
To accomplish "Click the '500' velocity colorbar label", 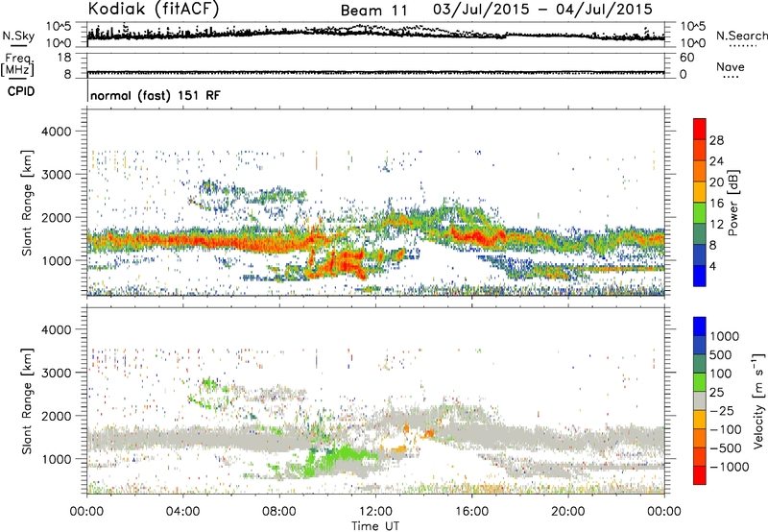I will 721,355.
